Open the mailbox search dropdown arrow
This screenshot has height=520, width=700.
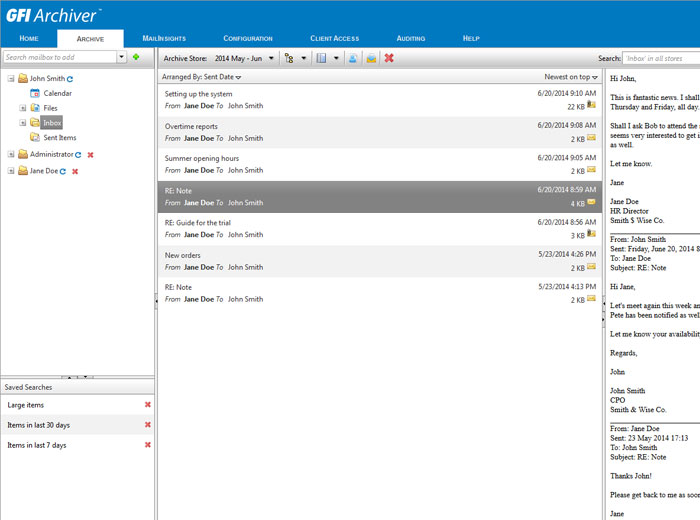[x=121, y=57]
